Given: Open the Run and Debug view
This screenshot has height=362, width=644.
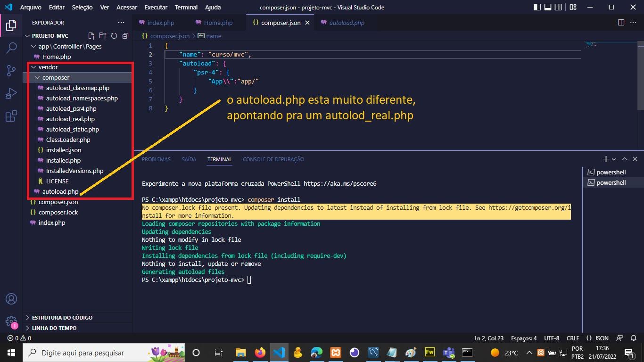Looking at the screenshot, I should pyautogui.click(x=11, y=93).
